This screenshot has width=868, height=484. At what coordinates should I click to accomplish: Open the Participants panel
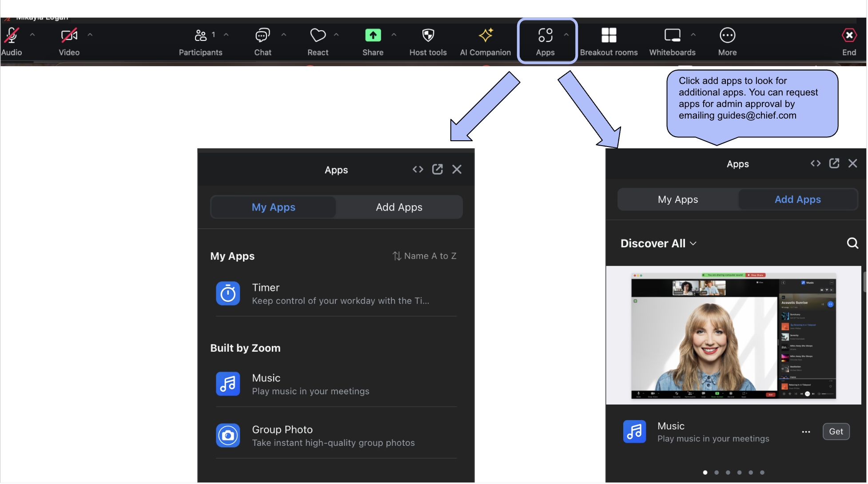pos(200,36)
